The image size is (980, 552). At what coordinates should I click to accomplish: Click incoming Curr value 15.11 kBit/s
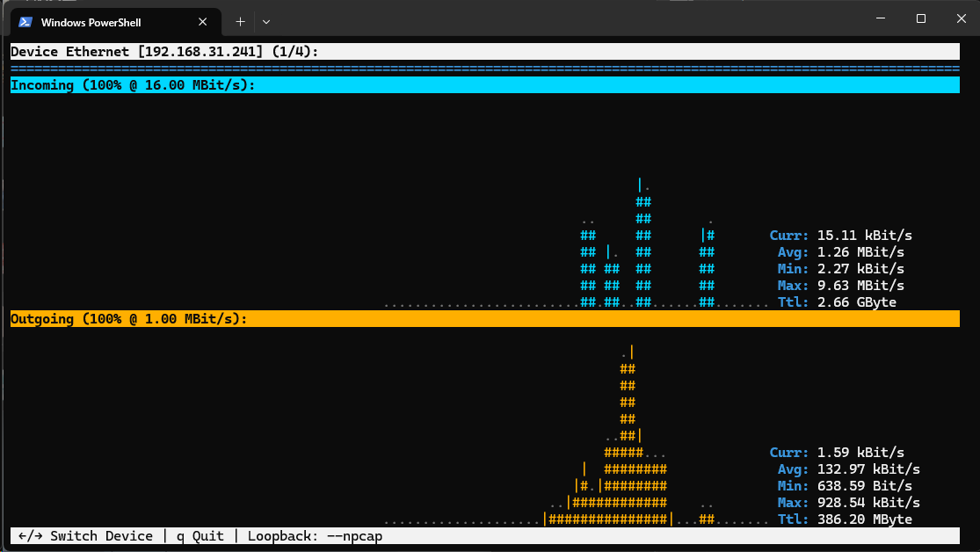[x=864, y=236]
